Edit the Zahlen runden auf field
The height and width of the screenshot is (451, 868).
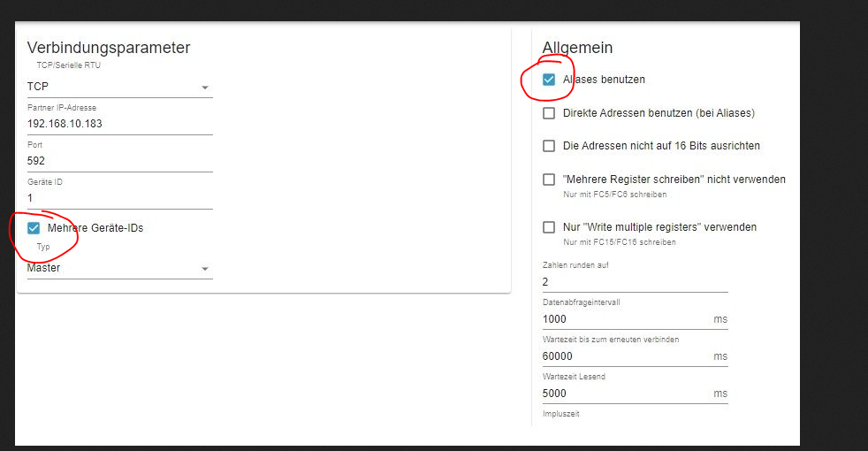(x=635, y=282)
